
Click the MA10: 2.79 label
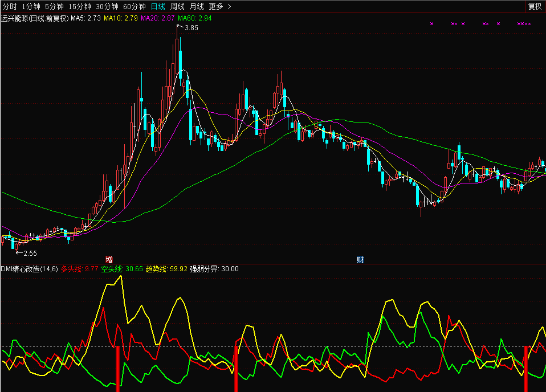coord(121,18)
